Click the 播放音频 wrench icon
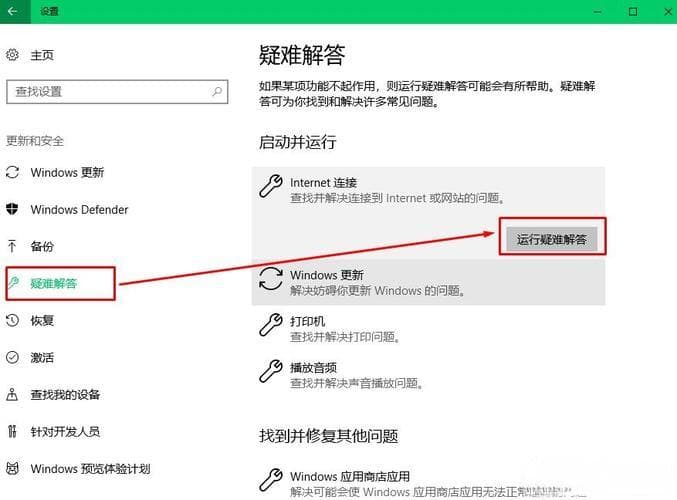This screenshot has height=500, width=677. 271,371
